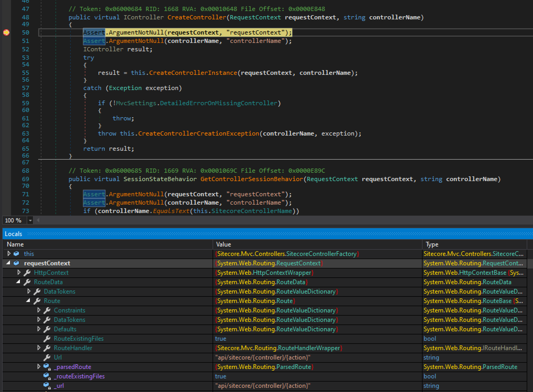Click the private field icon beside _parsedRoute

pyautogui.click(x=46, y=367)
